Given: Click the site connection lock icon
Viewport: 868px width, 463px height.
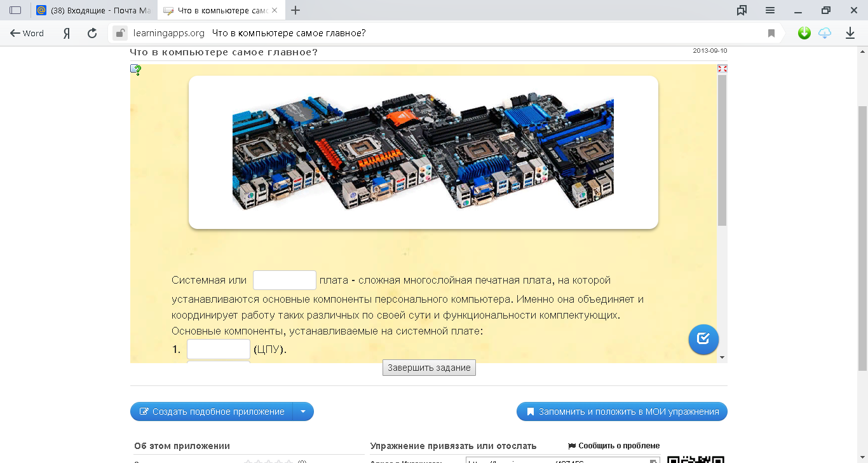Looking at the screenshot, I should click(119, 34).
